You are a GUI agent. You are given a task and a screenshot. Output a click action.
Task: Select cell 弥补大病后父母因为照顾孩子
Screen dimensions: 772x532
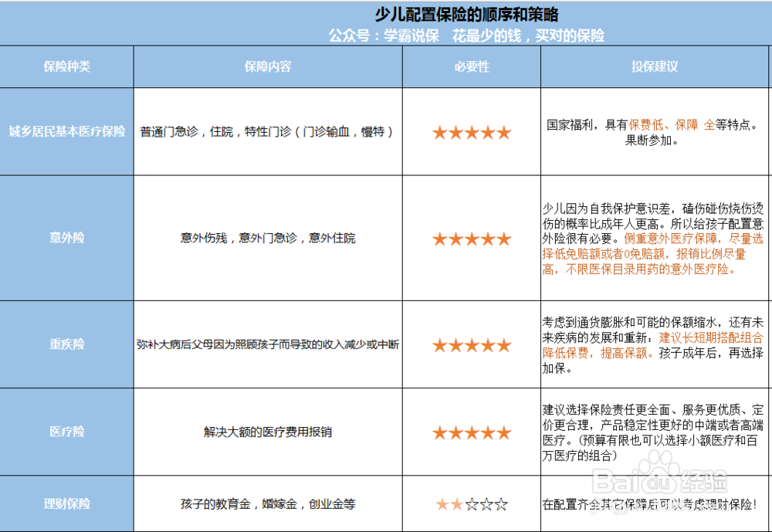click(268, 344)
